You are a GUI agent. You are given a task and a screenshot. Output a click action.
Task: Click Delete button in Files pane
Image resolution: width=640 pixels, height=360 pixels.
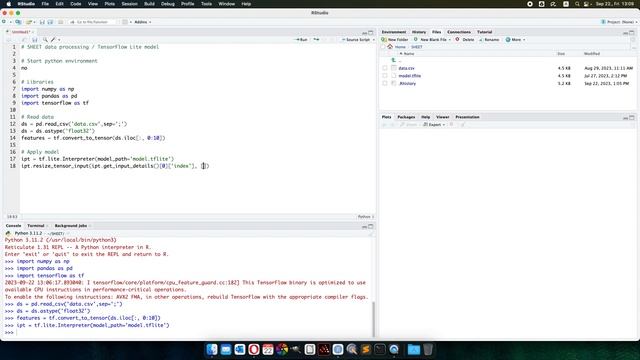[464, 40]
